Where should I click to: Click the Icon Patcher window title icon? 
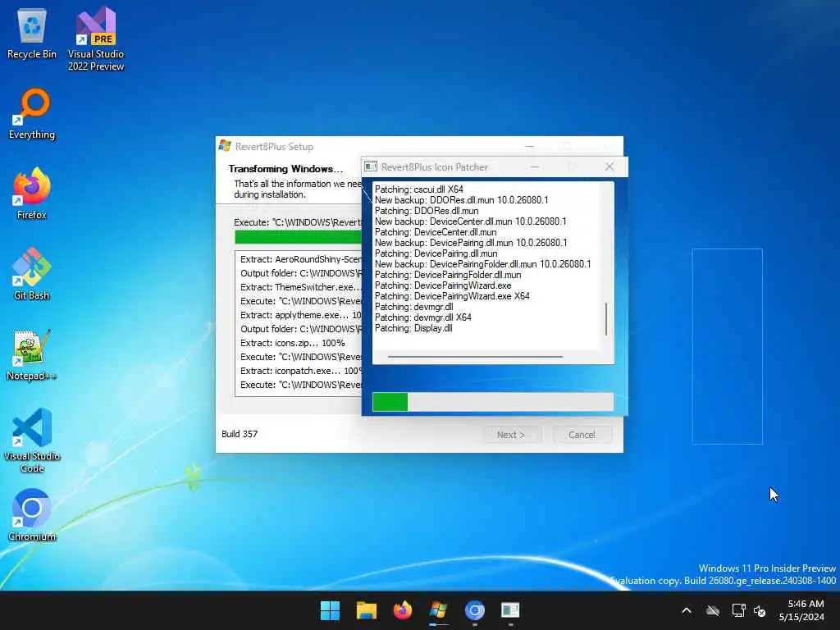371,167
